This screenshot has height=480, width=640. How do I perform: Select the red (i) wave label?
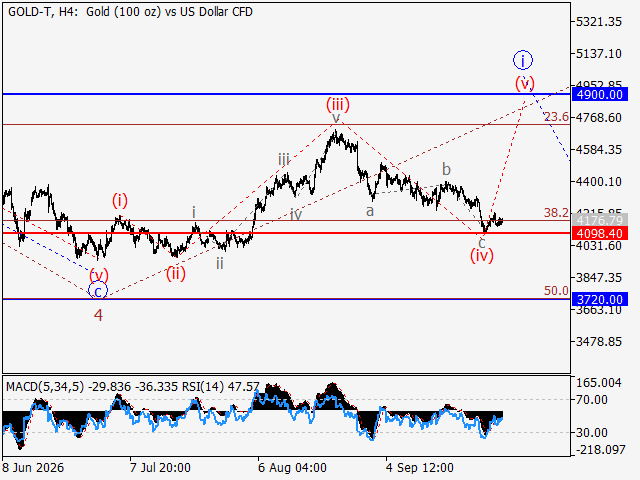click(120, 200)
